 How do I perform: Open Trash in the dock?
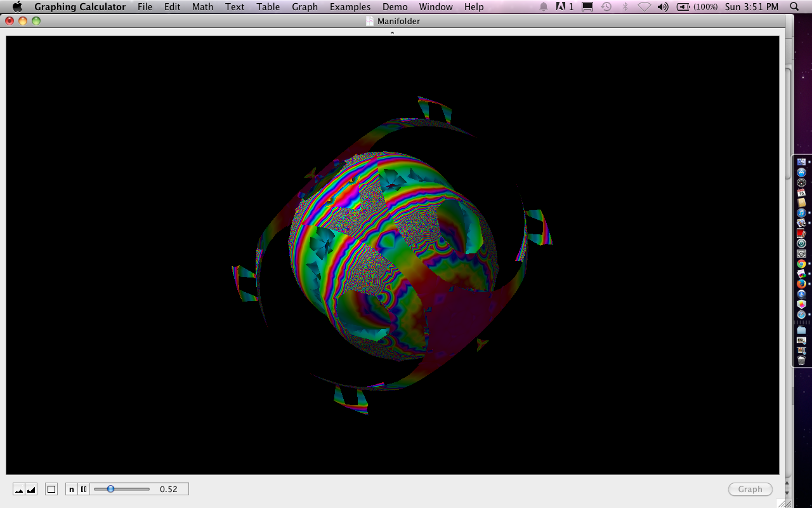coord(801,360)
